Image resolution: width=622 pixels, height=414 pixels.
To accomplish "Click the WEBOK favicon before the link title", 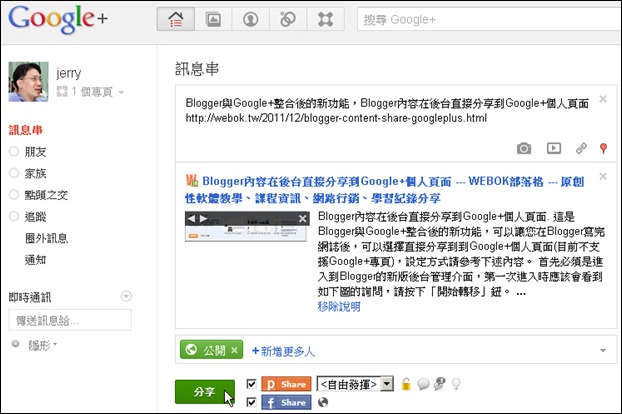I will (x=192, y=180).
